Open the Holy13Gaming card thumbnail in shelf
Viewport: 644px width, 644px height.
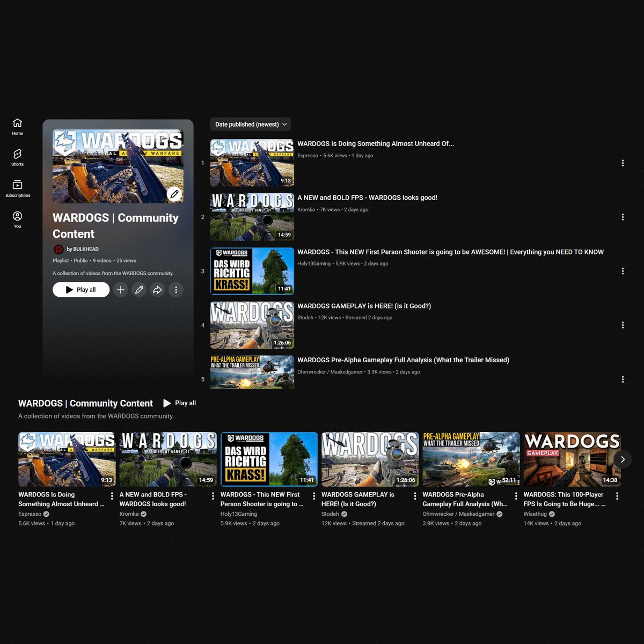[x=269, y=459]
